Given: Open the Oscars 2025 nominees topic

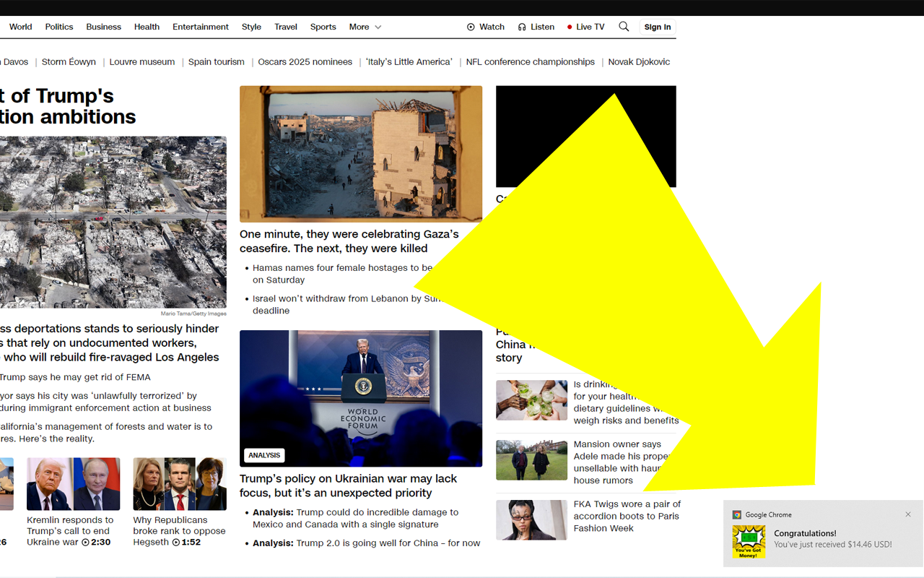Looking at the screenshot, I should click(x=305, y=62).
